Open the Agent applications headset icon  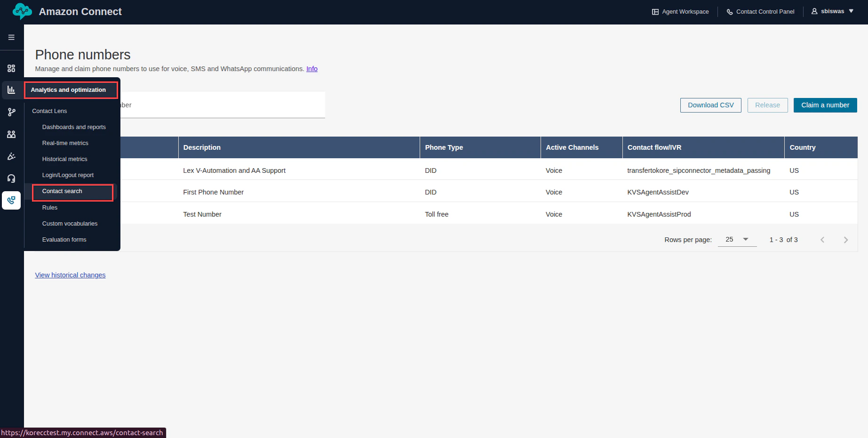tap(11, 178)
